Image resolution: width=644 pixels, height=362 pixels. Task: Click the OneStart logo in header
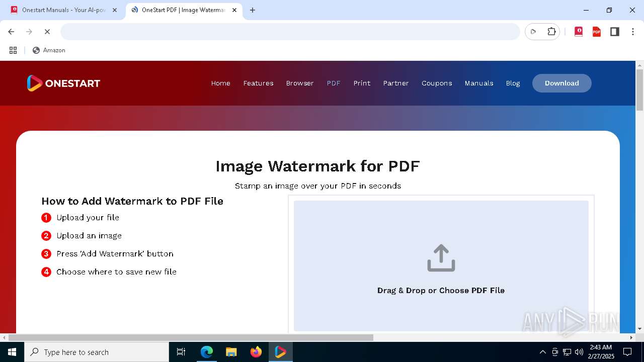63,83
